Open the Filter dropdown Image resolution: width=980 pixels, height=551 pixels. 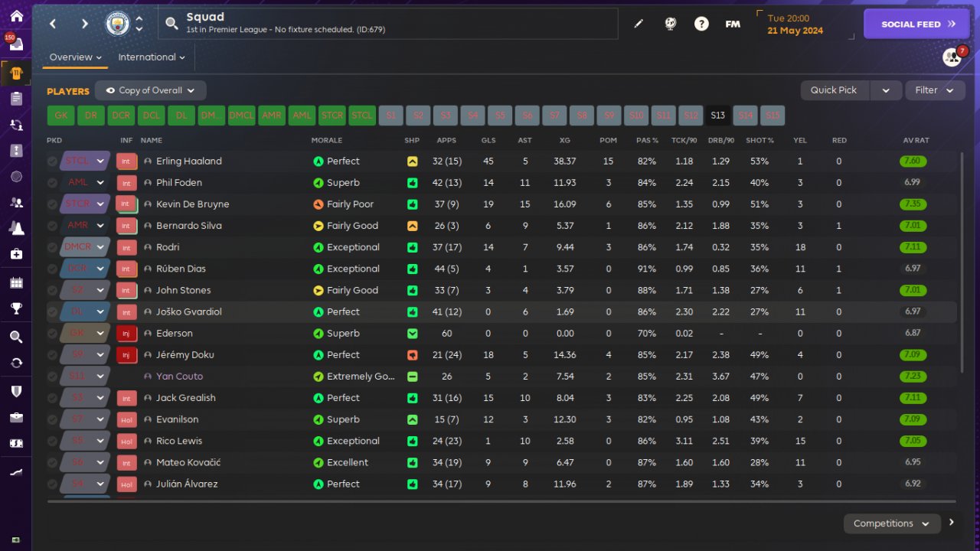point(935,90)
